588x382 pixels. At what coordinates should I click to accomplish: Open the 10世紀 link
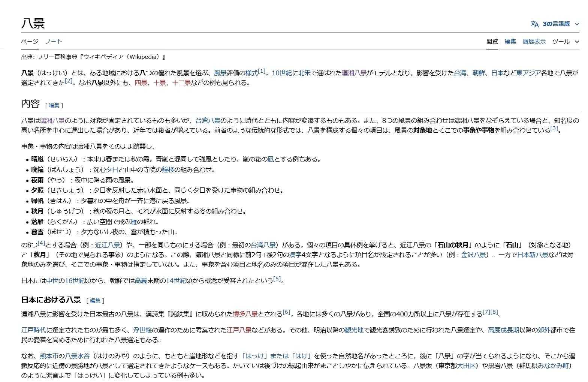(x=281, y=73)
